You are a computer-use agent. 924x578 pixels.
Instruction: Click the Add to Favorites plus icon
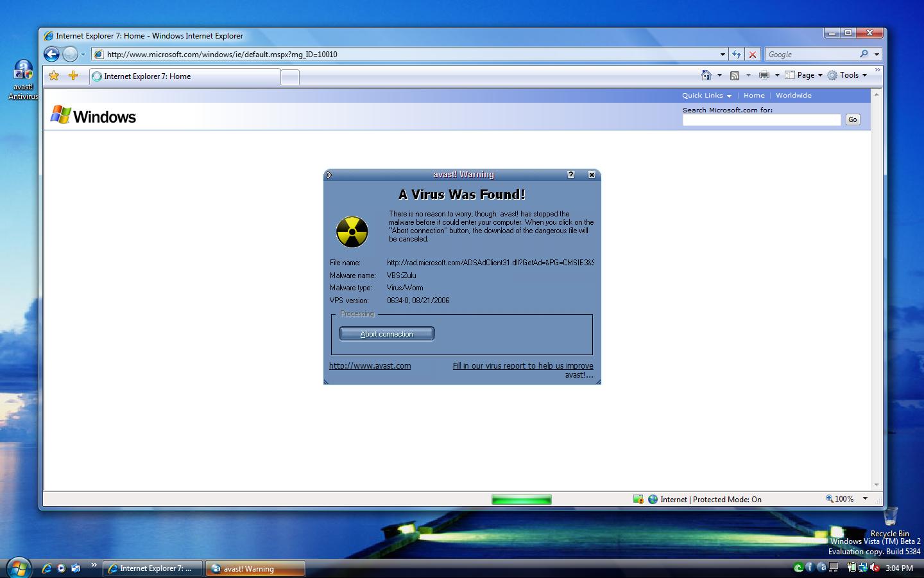point(73,76)
